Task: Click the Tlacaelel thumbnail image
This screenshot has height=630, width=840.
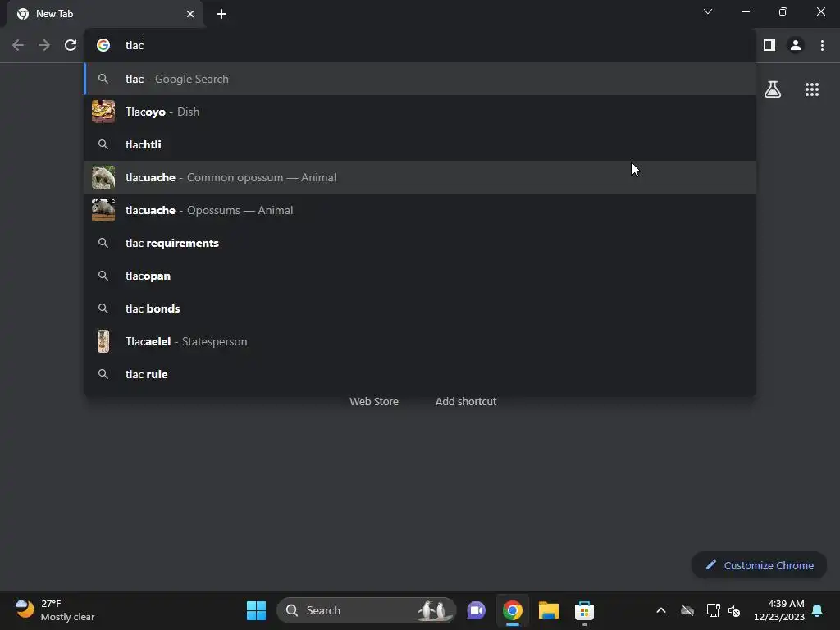Action: [x=103, y=341]
